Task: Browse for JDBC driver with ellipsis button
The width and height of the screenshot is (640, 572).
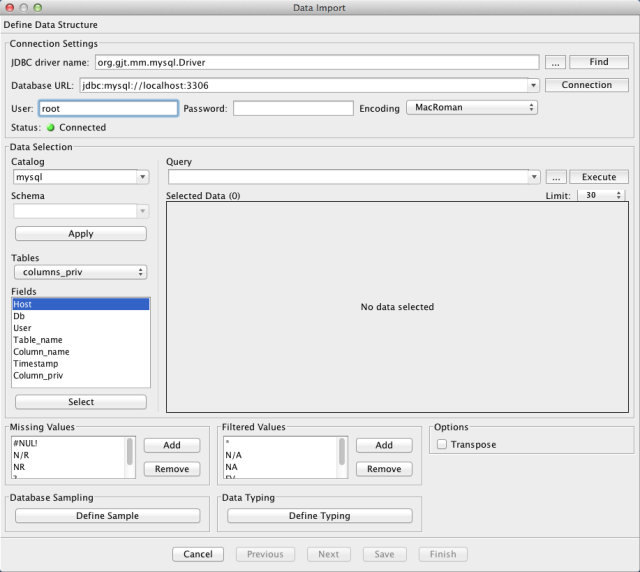Action: (x=555, y=62)
